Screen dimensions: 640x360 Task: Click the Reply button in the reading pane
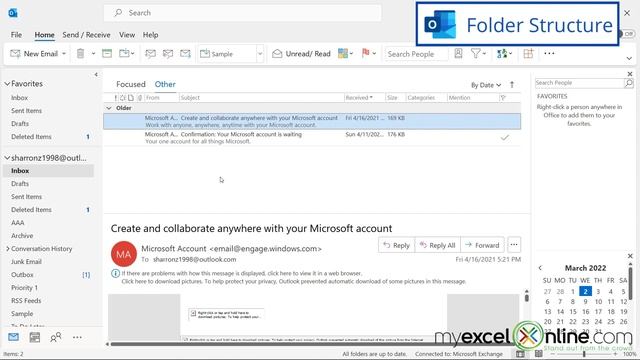(x=396, y=245)
